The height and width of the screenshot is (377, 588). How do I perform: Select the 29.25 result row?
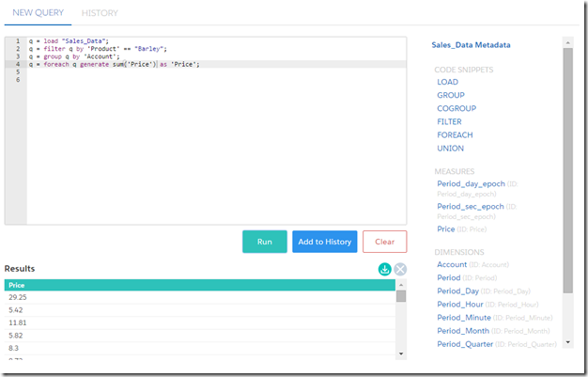[199, 297]
